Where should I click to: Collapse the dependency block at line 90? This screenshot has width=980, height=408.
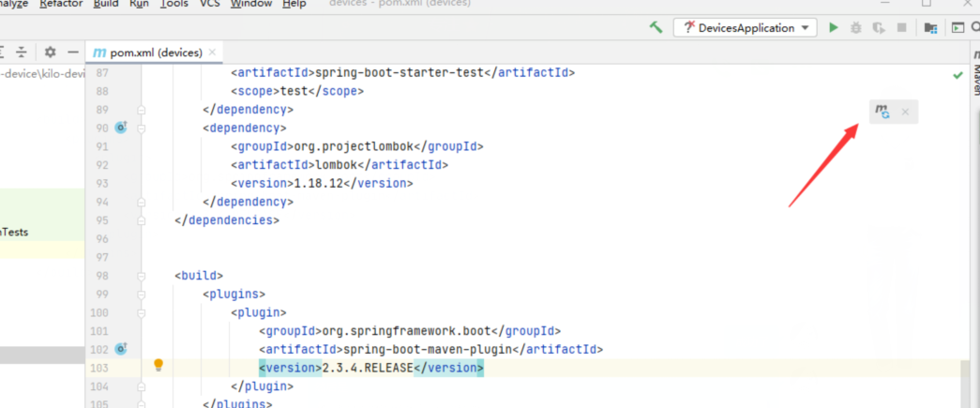pos(142,128)
